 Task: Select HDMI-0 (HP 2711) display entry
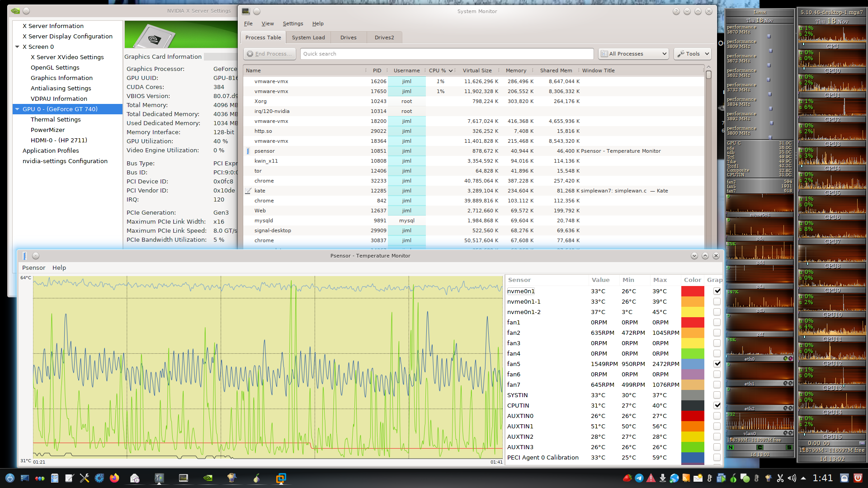tap(59, 140)
